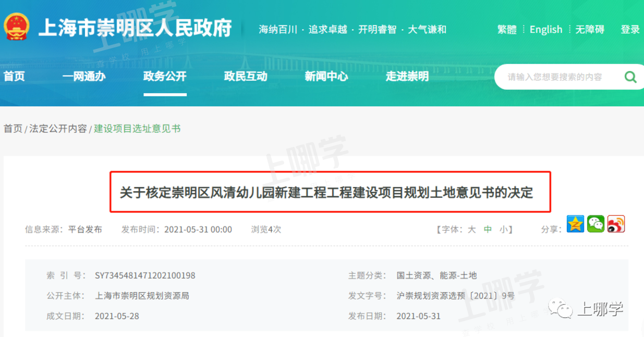Image resolution: width=644 pixels, height=337 pixels.
Task: Click the 浏览4次 view count
Action: [x=266, y=230]
